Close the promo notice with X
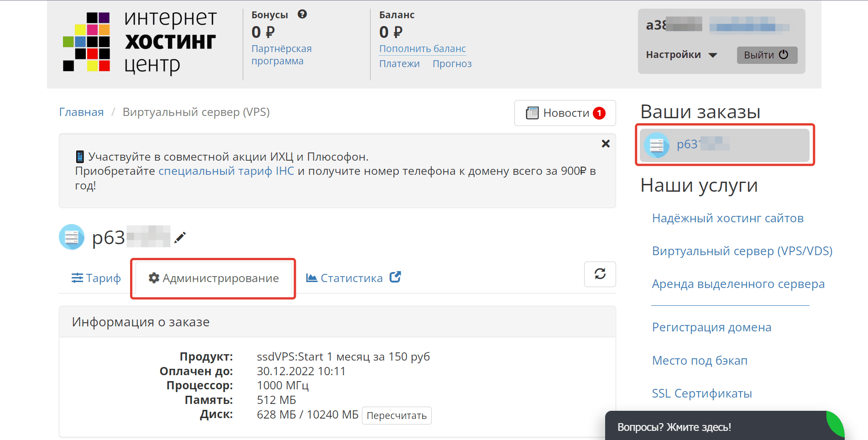Viewport: 868px width, 440px height. (606, 144)
